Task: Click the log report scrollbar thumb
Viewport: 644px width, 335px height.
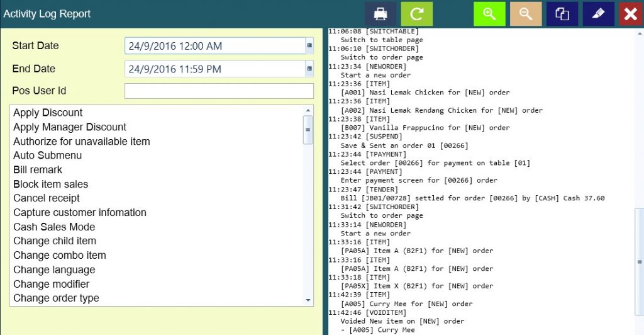Action: point(640,261)
